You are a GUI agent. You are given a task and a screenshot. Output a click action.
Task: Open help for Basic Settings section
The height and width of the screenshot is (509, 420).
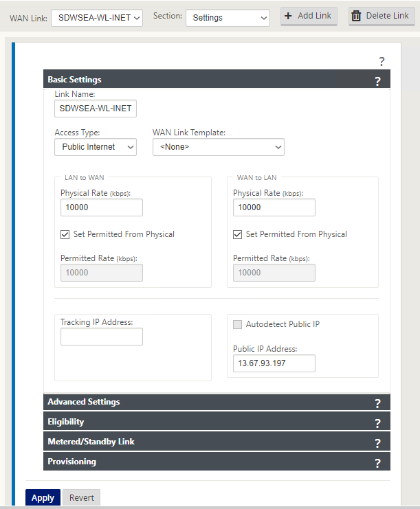[x=377, y=81]
